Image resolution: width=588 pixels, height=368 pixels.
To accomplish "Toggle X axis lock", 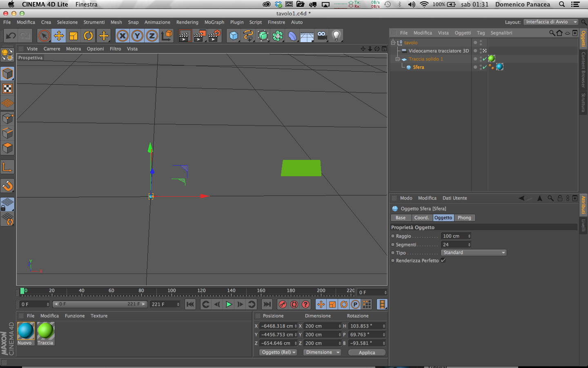I will coord(122,36).
